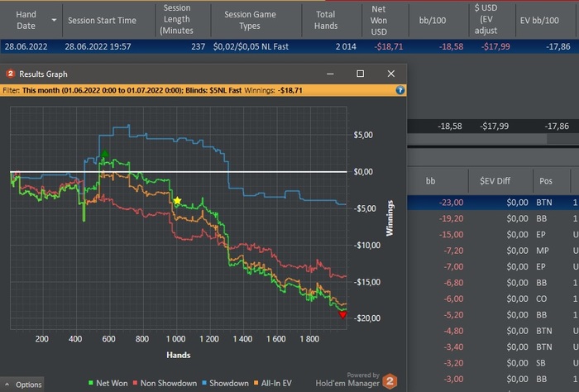Click the MP position cell
579x392 pixels.
point(542,251)
